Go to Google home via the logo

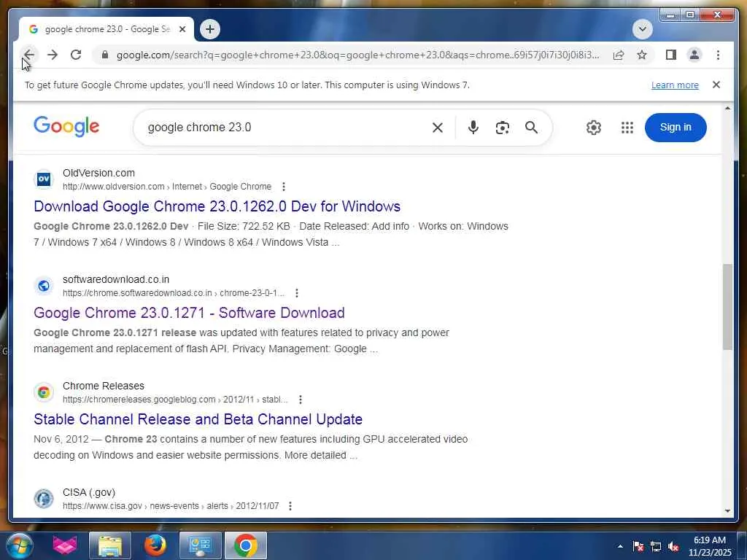pos(66,126)
